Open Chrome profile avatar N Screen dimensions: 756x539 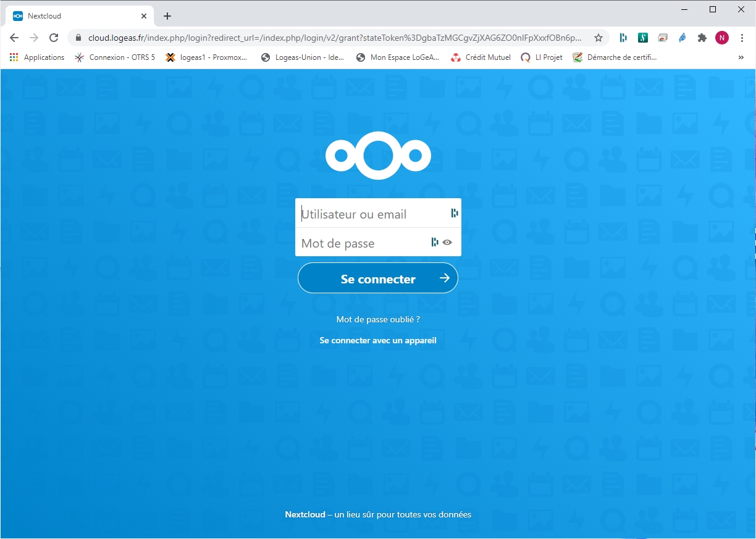[721, 38]
